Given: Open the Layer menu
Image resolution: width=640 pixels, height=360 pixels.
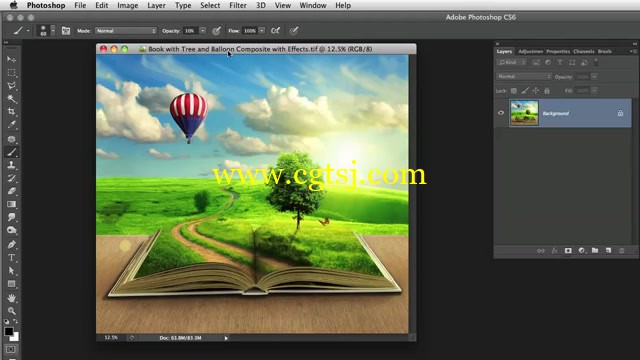Looking at the screenshot, I should (x=156, y=5).
